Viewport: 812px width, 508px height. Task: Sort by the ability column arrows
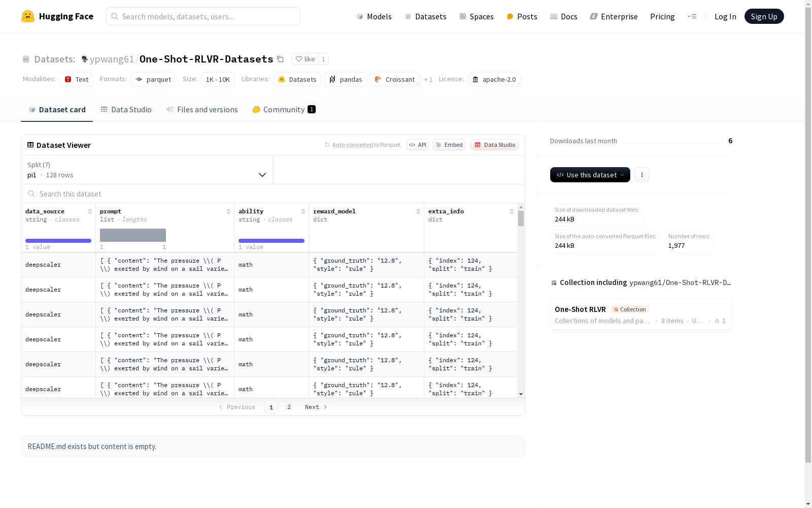pyautogui.click(x=303, y=211)
